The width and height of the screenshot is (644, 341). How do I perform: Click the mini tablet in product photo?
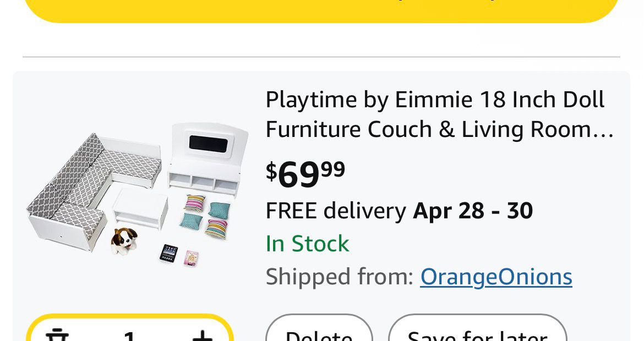click(168, 254)
